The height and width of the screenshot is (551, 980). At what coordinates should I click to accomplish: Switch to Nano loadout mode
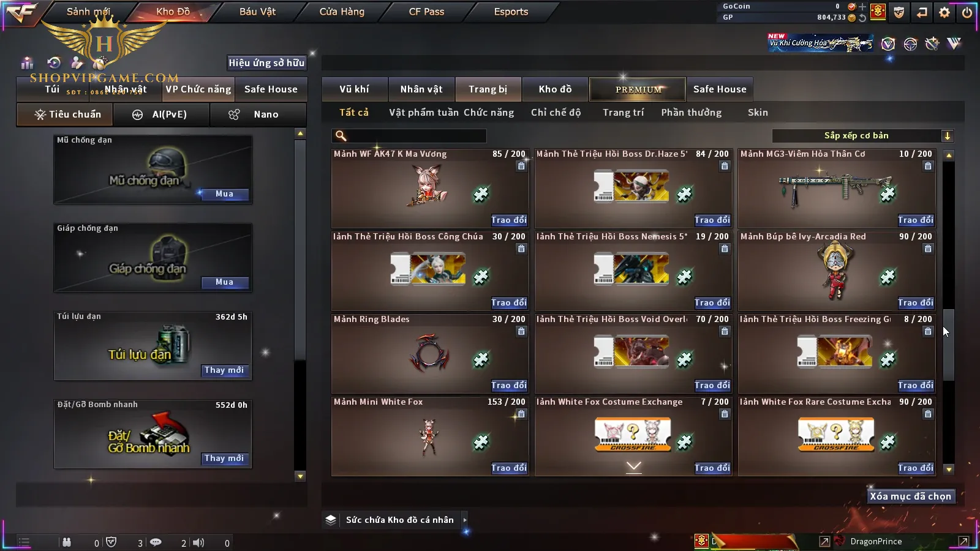pyautogui.click(x=258, y=114)
